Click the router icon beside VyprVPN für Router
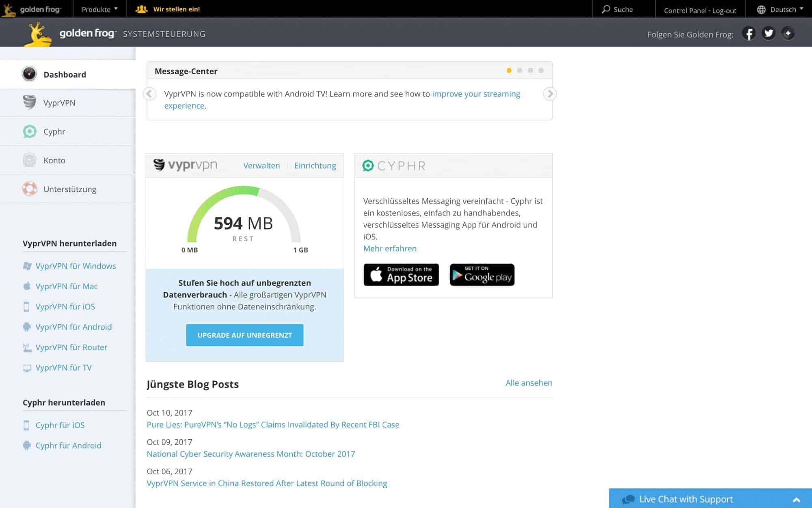Viewport: 812px width, 508px height. pos(27,347)
